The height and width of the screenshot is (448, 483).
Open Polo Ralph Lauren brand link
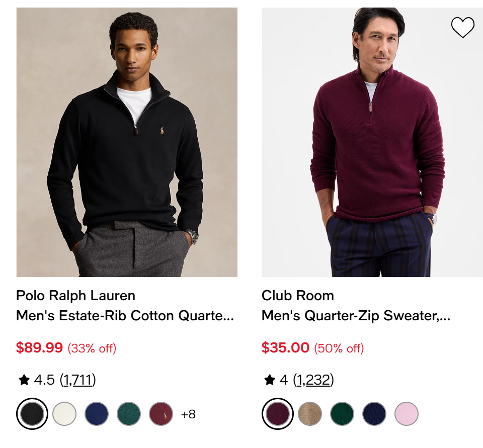[x=75, y=295]
